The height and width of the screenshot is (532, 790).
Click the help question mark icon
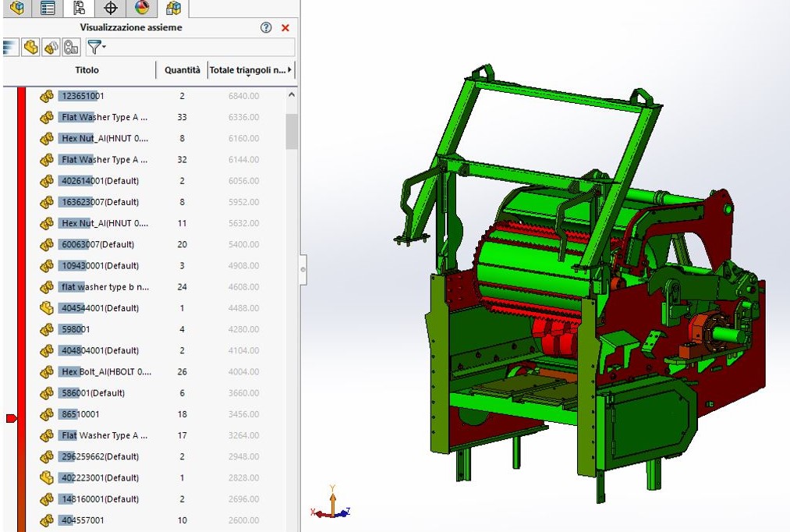coord(266,27)
